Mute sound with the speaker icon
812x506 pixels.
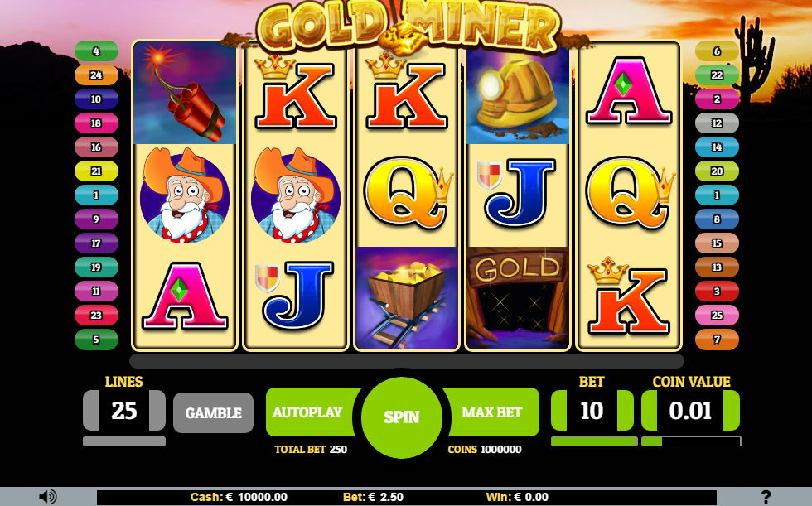coord(48,497)
